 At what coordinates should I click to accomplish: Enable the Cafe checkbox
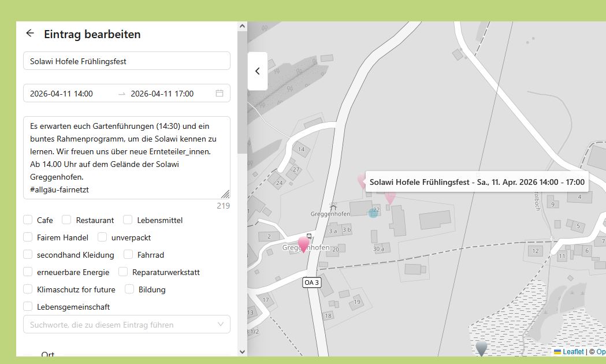tap(28, 220)
